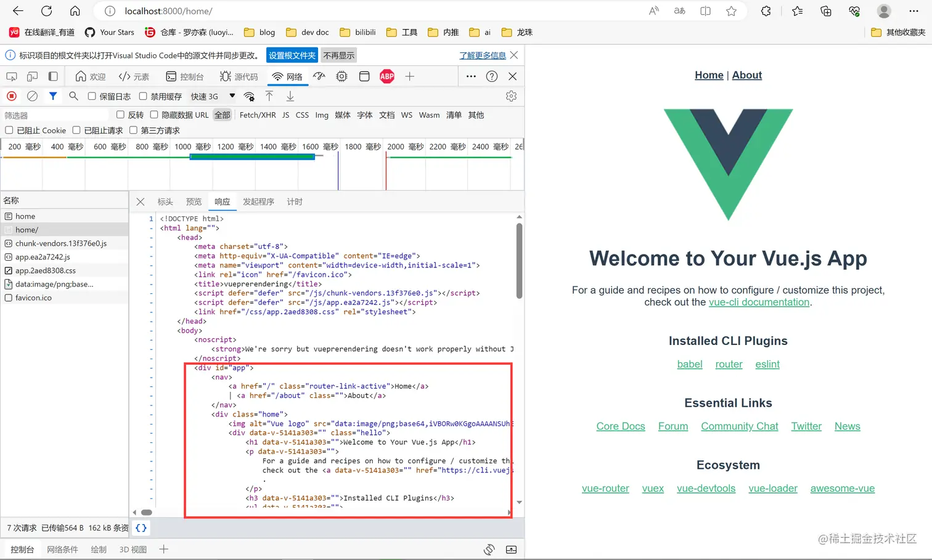The height and width of the screenshot is (560, 932).
Task: Toggle the network filter funnel icon
Action: 53,96
